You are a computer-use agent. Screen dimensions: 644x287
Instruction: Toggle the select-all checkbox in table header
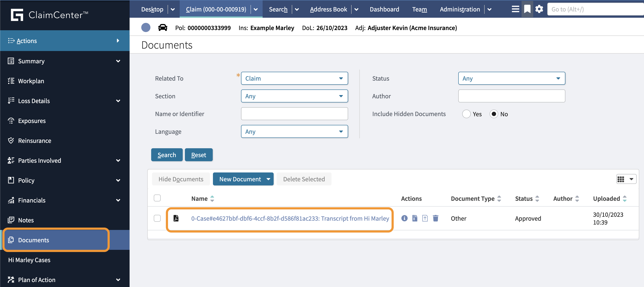tap(157, 198)
